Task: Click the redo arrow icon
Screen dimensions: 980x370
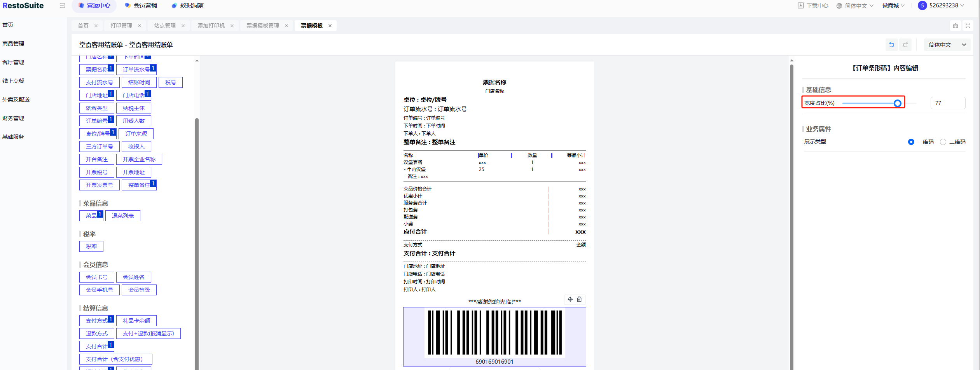Action: [905, 45]
